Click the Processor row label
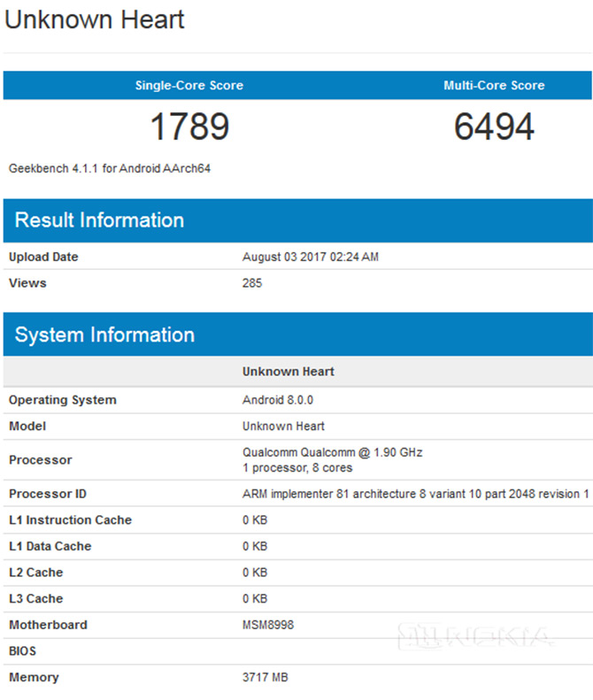Image resolution: width=593 pixels, height=700 pixels. (x=40, y=460)
